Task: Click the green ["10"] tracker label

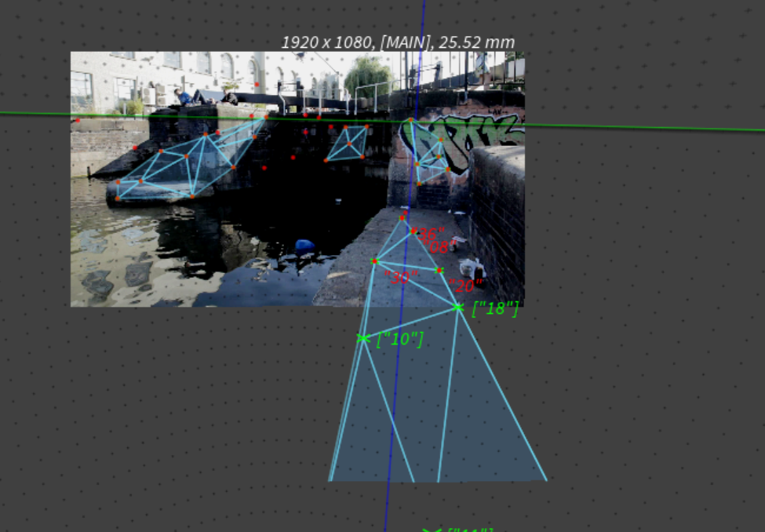Action: pos(400,339)
